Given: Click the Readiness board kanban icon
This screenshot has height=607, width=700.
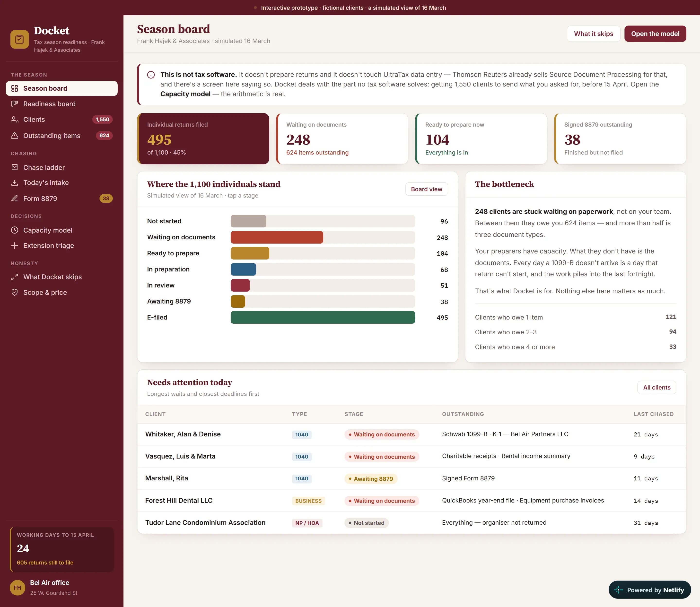Looking at the screenshot, I should 15,104.
